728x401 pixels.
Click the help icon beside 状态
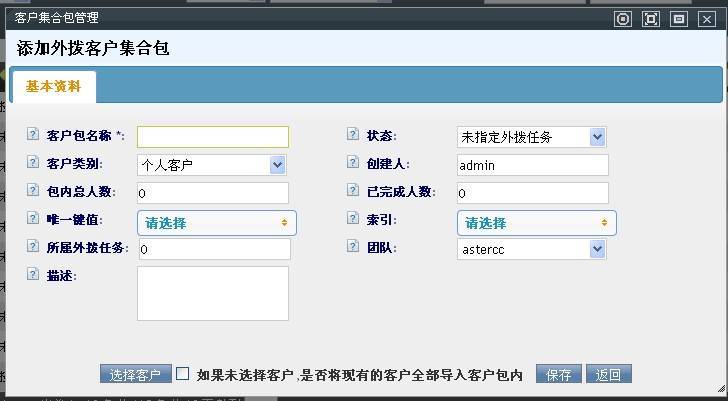(353, 134)
